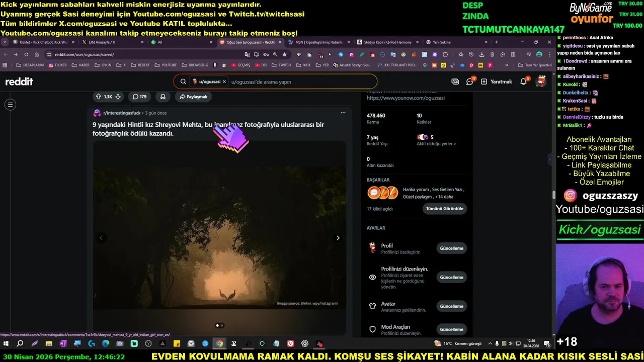
Task: Expand the Reddit left sidebar hamburger menu
Action: pyautogui.click(x=10, y=105)
